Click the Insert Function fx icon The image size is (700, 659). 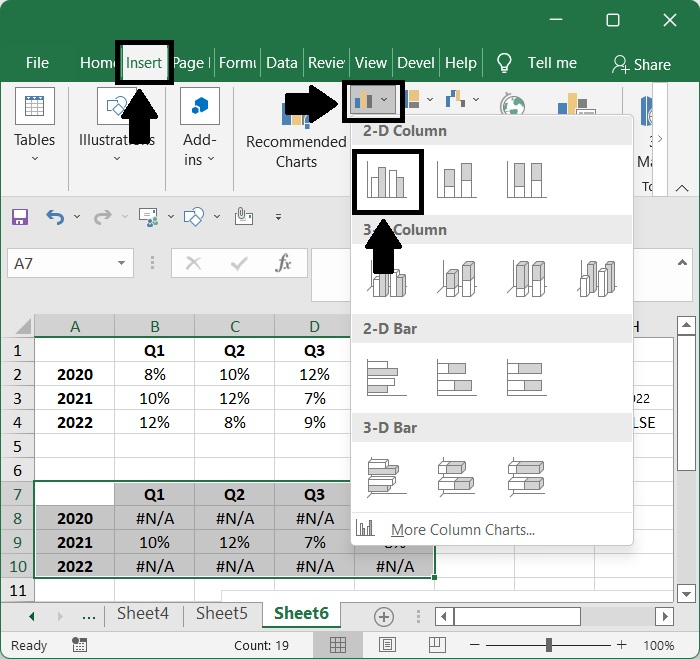click(284, 263)
